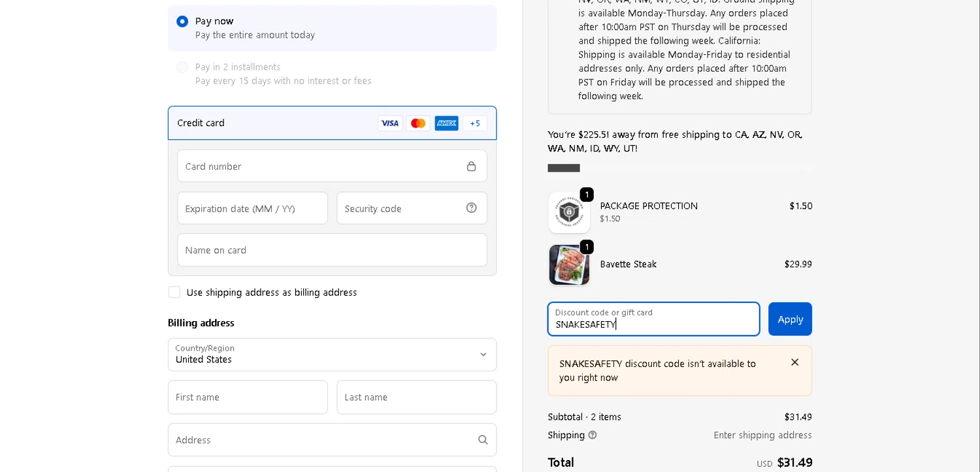Click the lock icon in Card number field
980x472 pixels.
tap(471, 166)
